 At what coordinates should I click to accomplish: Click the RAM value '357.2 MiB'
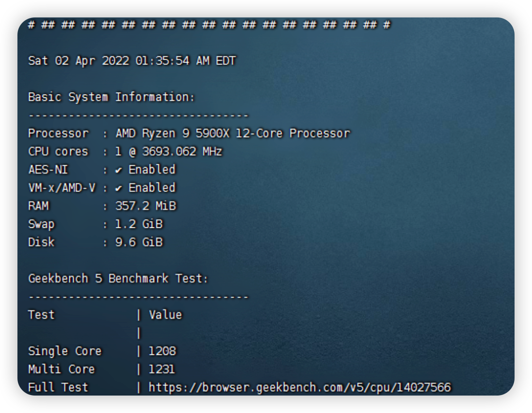click(145, 206)
